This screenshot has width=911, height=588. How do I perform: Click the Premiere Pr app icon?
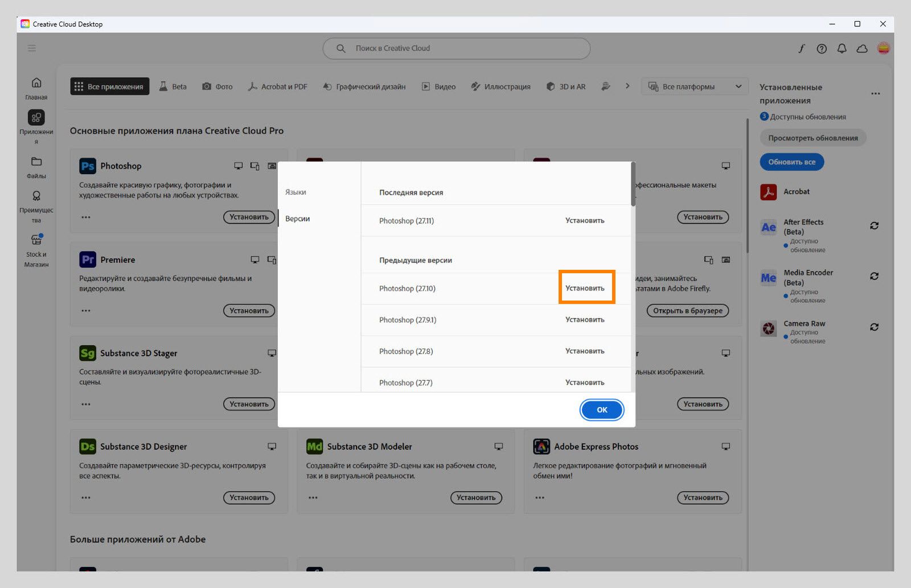pyautogui.click(x=88, y=260)
